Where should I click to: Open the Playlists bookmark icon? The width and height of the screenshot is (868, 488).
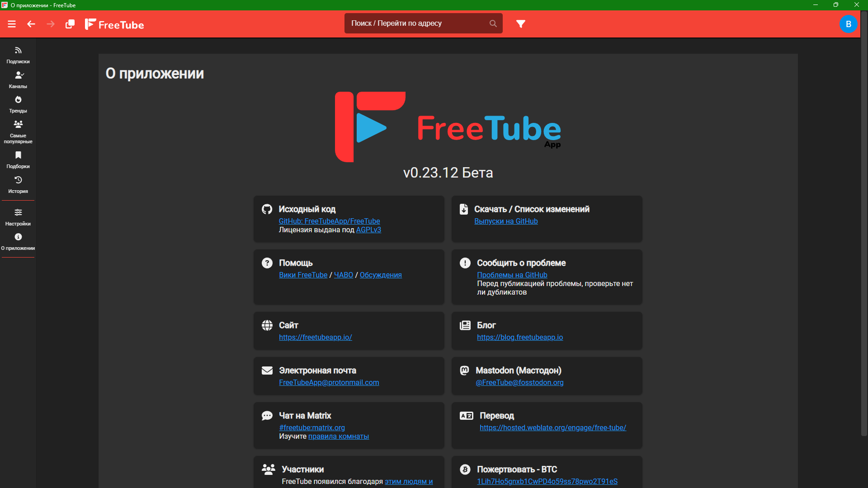[18, 160]
